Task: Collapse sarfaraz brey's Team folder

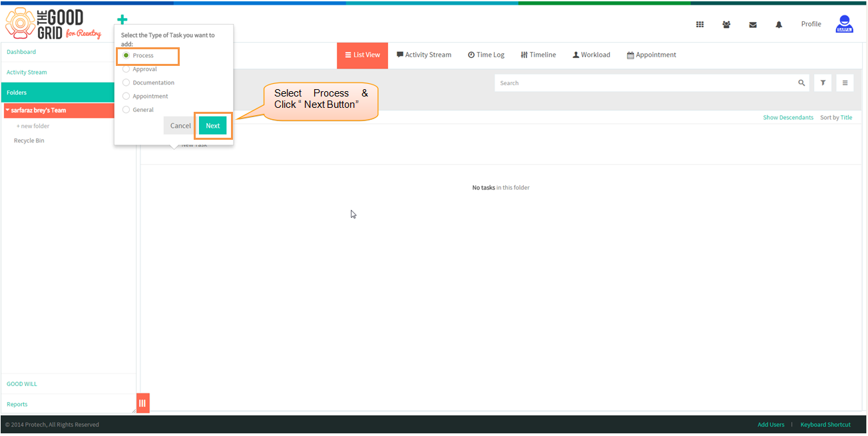Action: [x=8, y=110]
